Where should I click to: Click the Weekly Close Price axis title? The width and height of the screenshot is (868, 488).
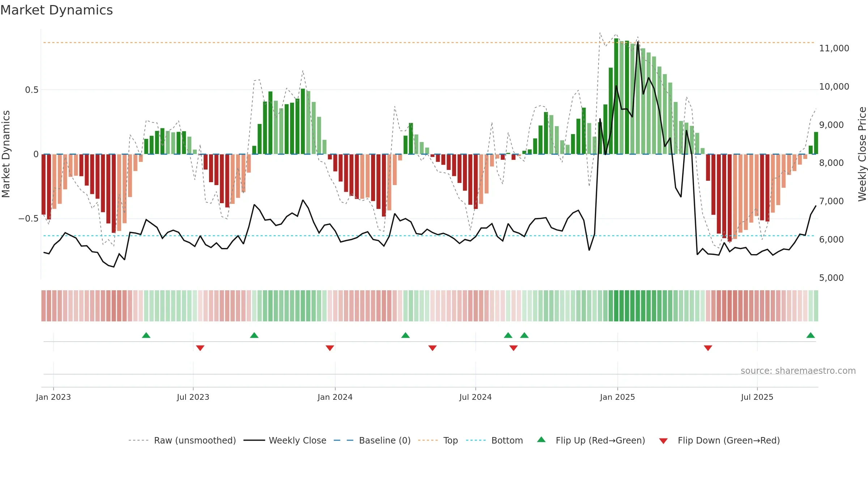862,154
